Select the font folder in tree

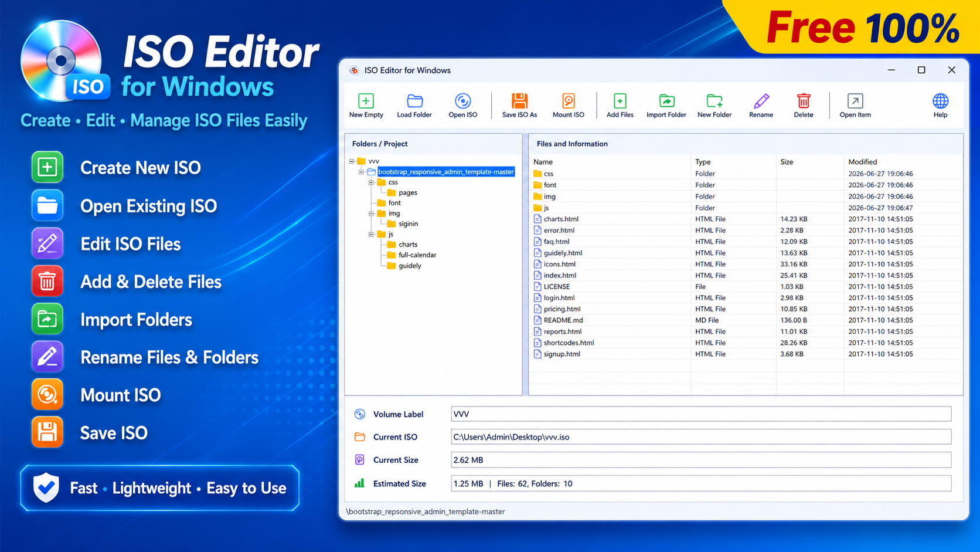(x=394, y=203)
